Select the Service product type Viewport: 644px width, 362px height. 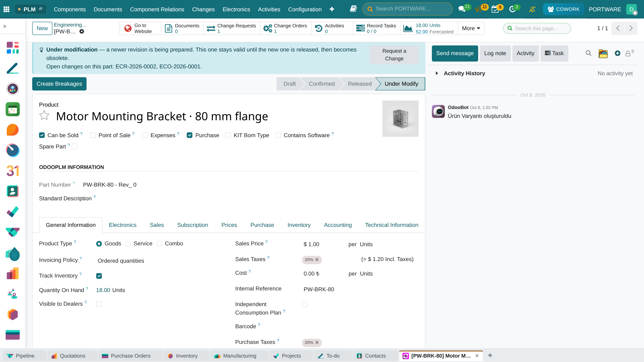[x=128, y=244]
